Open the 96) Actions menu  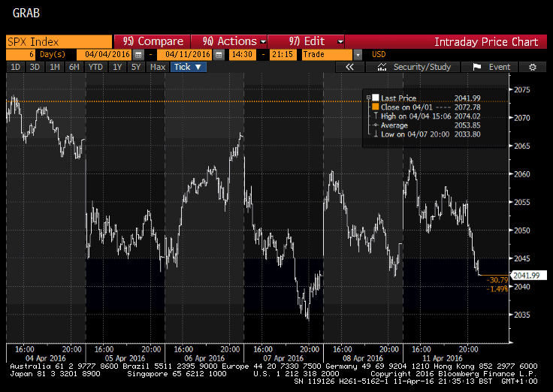point(229,41)
